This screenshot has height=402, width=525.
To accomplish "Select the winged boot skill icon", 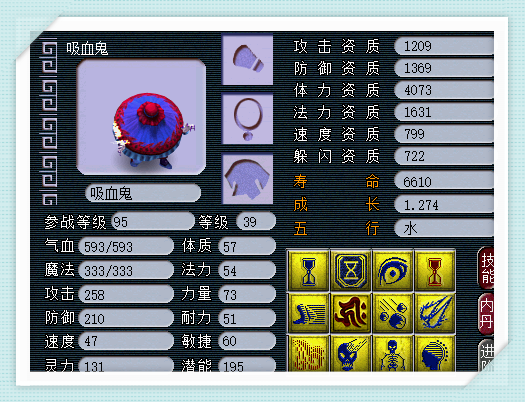I will pyautogui.click(x=308, y=313).
